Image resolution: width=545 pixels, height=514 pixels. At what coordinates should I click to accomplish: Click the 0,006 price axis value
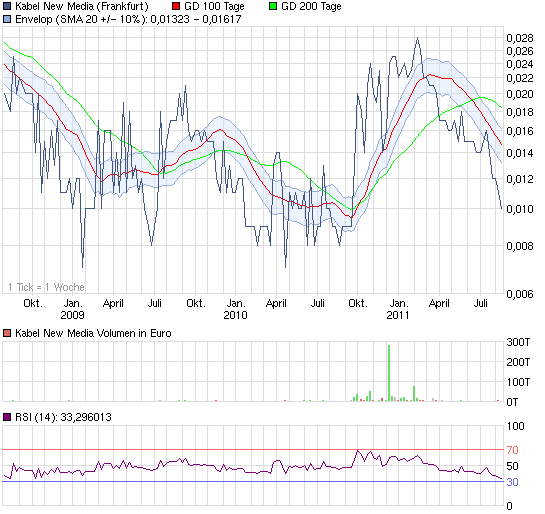coord(520,294)
